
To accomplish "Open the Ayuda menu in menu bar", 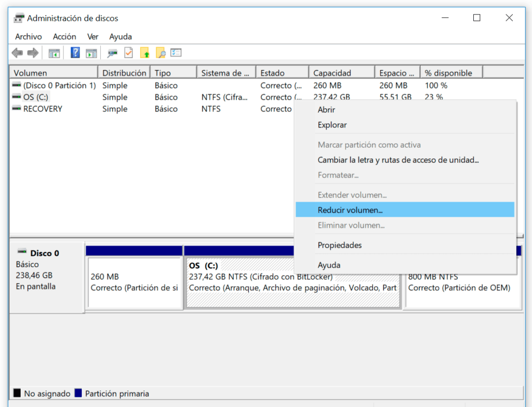I will click(121, 36).
